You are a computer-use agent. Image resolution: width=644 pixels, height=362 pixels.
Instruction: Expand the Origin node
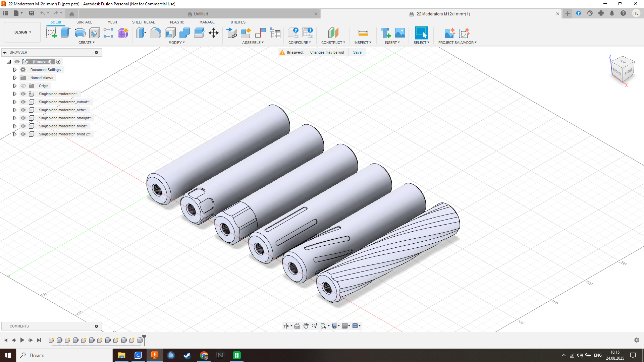click(15, 86)
